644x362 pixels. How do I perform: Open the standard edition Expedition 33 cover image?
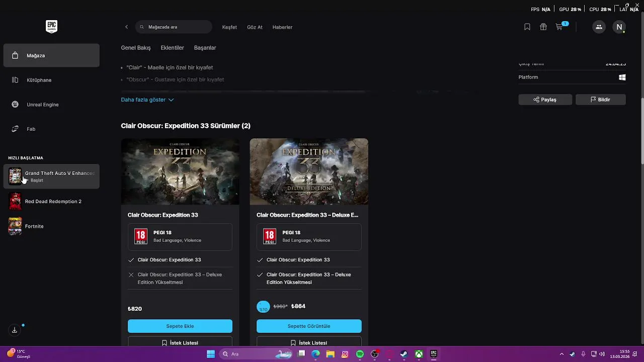click(x=180, y=171)
